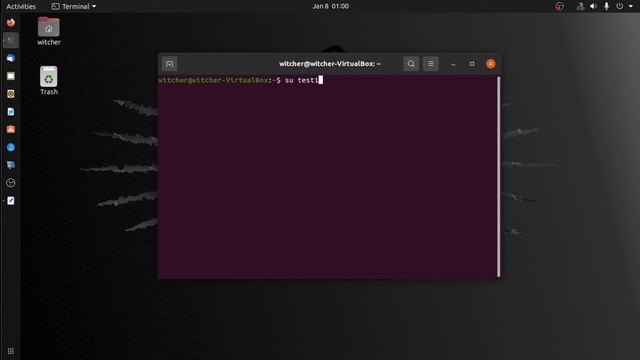Open network status icon in top bar
640x360 pixels.
tap(580, 6)
